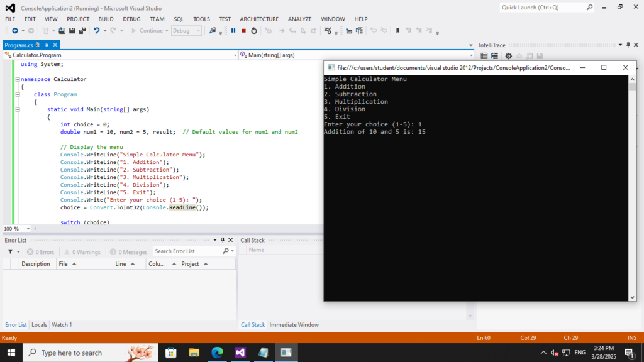The height and width of the screenshot is (362, 644).
Task: Expand the Continue button dropdown arrow
Action: [167, 31]
